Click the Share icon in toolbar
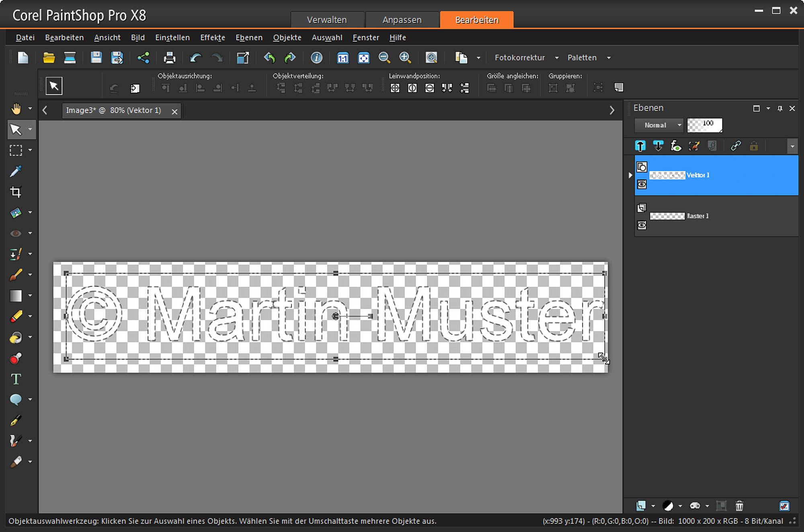This screenshot has height=532, width=804. coord(144,58)
